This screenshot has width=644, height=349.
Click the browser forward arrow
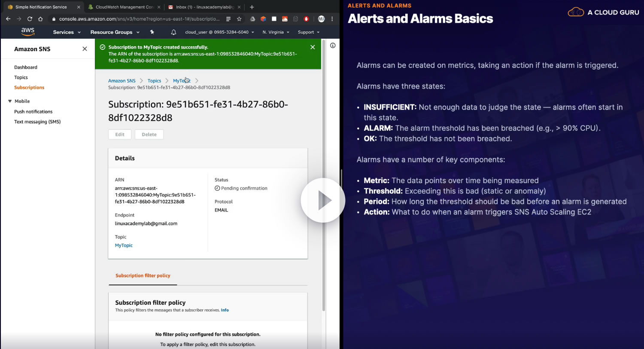[19, 19]
